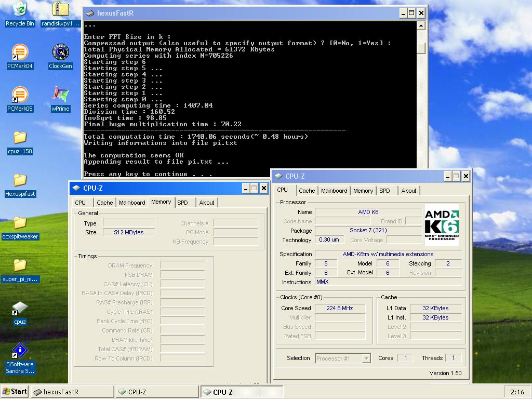Click the Version 1.50 label

445,373
